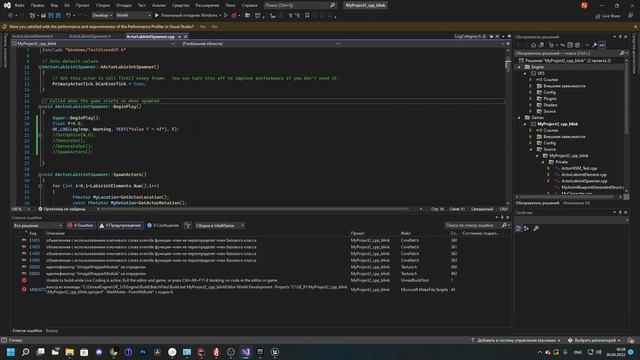The width and height of the screenshot is (640, 360).
Task: Open File Explorer from the taskbar
Action: point(69,352)
